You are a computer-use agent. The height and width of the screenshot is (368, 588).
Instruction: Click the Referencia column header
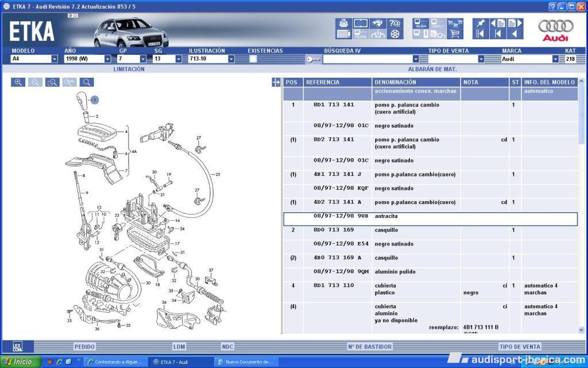click(x=338, y=82)
